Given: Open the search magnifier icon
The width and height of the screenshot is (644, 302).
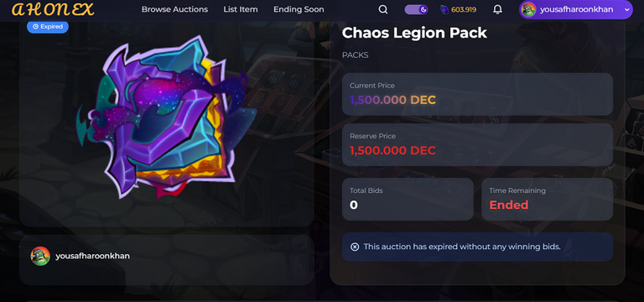Looking at the screenshot, I should tap(382, 9).
